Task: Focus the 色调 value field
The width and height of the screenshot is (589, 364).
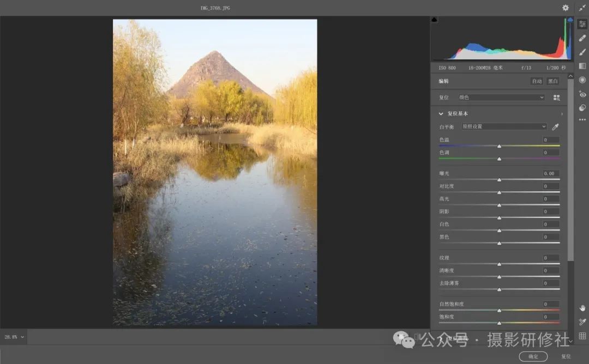Action: (x=551, y=153)
